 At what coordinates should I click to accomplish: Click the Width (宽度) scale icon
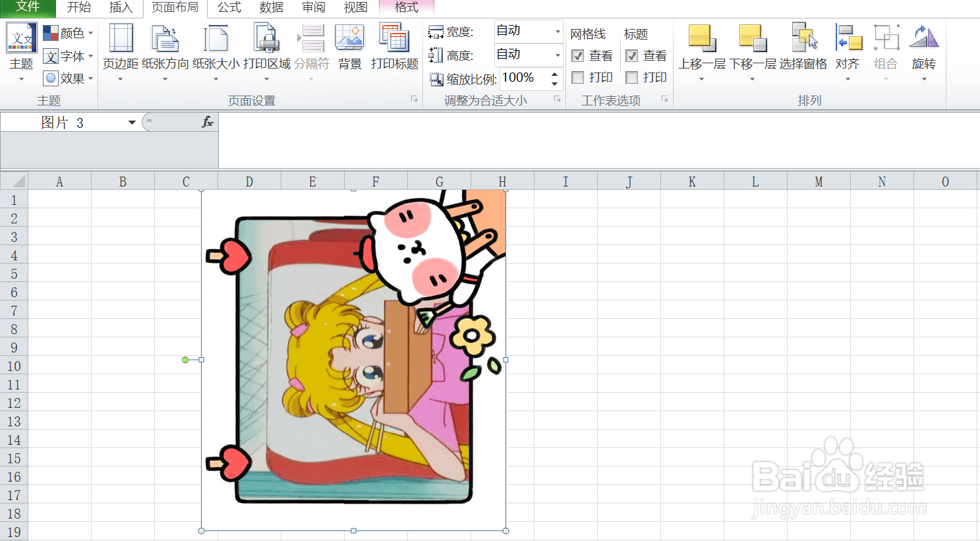(436, 32)
